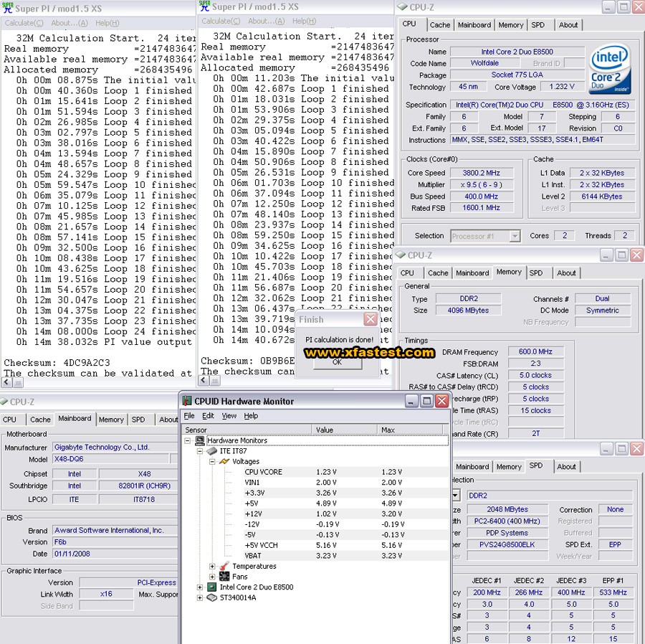Collapse the Voltages group
Screen dimensions: 645x644
click(212, 461)
